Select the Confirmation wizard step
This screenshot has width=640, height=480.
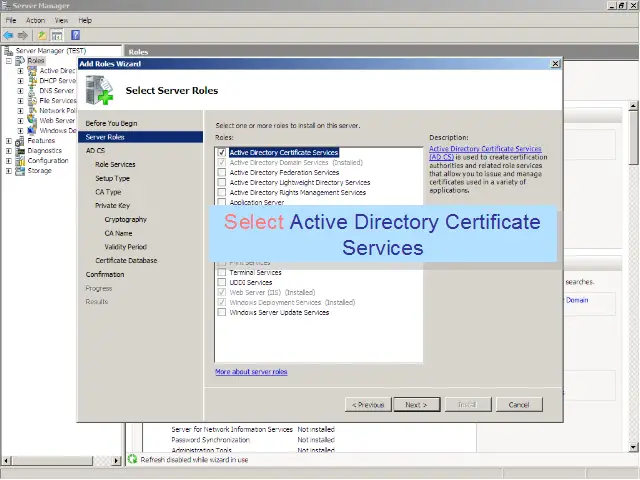click(105, 274)
